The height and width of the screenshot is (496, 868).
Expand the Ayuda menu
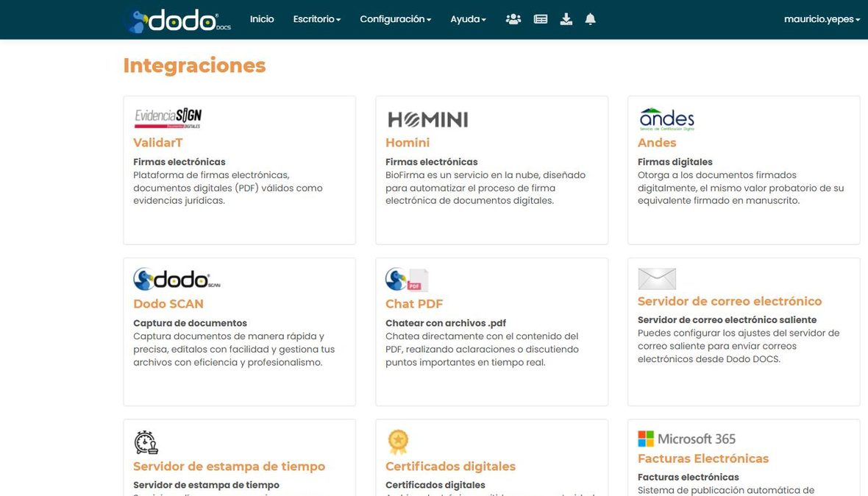point(468,19)
